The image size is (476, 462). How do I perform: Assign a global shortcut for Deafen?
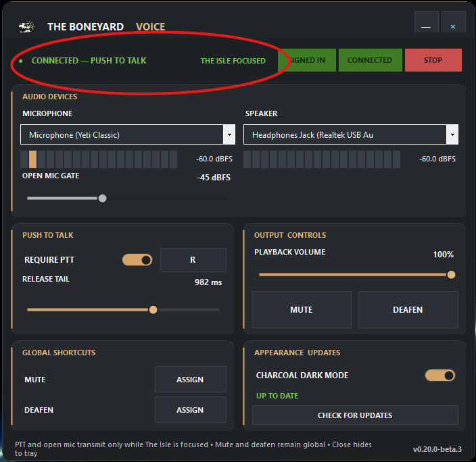click(x=191, y=410)
